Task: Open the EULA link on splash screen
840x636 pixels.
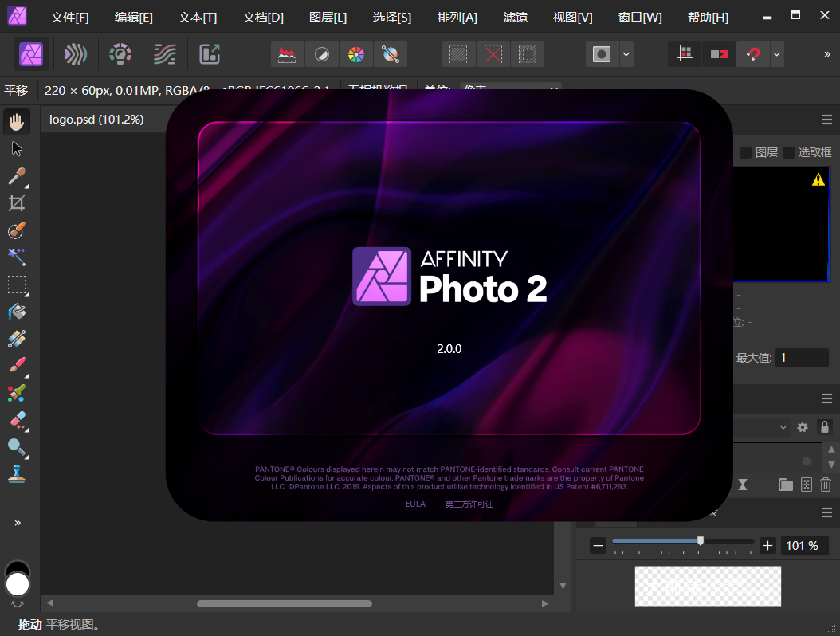Action: (415, 504)
